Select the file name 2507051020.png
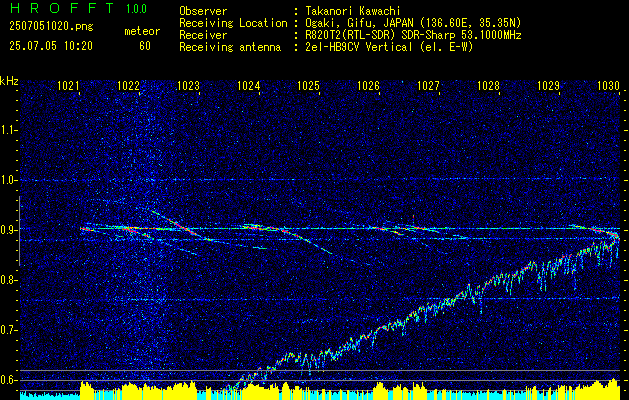Viewport: 629px width, 400px height. 51,26
